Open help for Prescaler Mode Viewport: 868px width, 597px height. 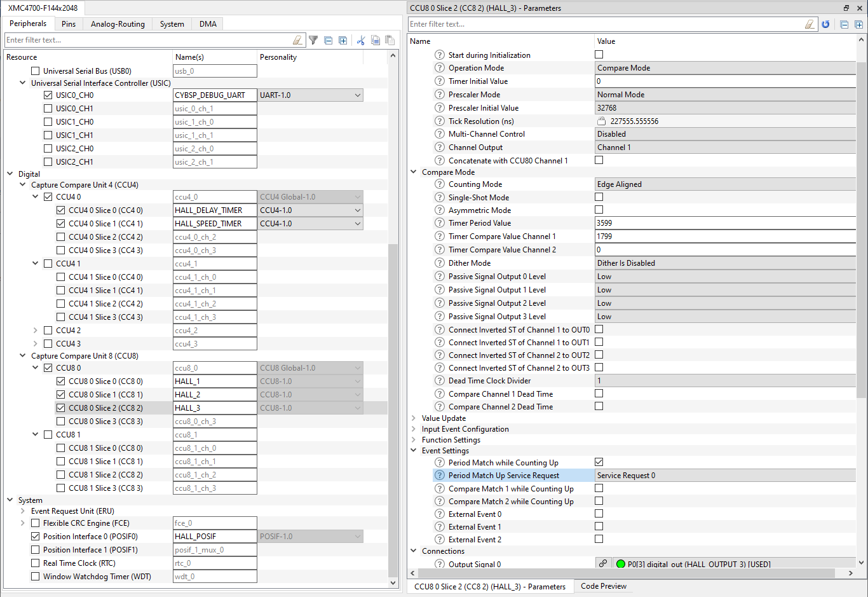coord(440,95)
